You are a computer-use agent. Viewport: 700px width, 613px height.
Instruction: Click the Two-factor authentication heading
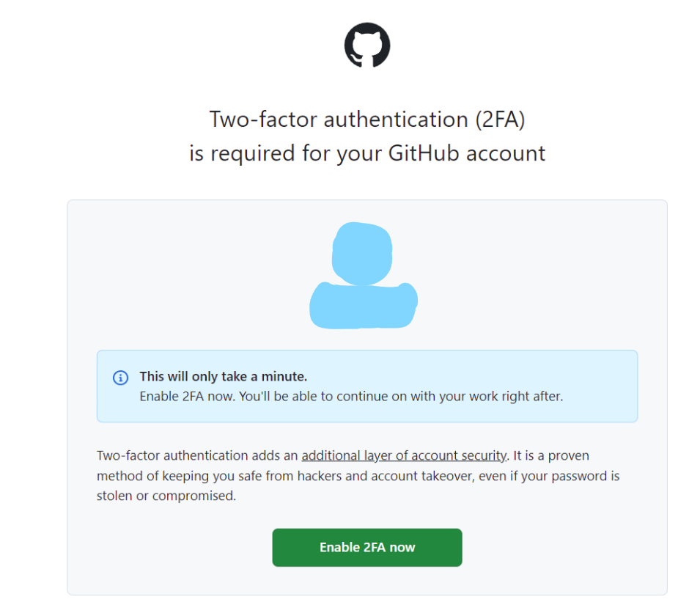366,119
